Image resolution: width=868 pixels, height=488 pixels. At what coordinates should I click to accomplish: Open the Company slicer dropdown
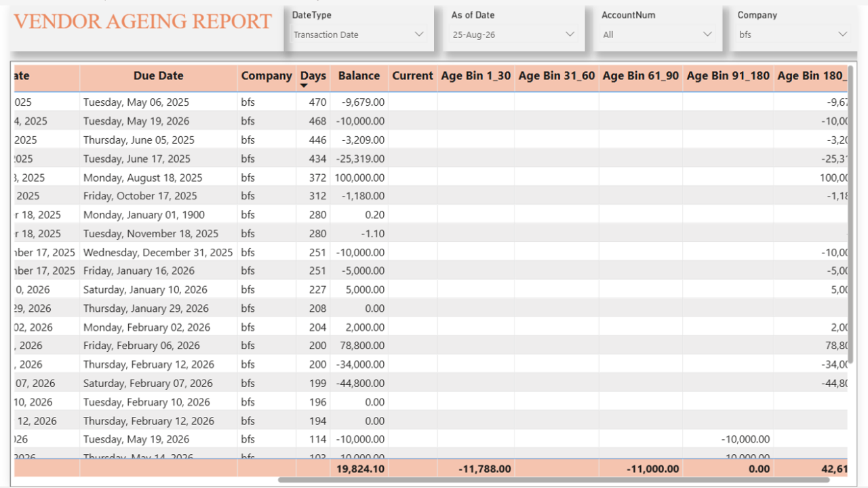793,35
